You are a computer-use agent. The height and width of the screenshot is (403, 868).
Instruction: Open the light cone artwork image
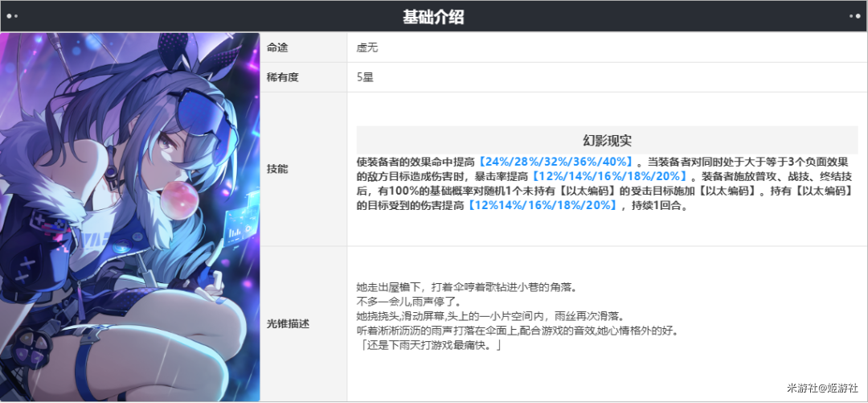130,216
